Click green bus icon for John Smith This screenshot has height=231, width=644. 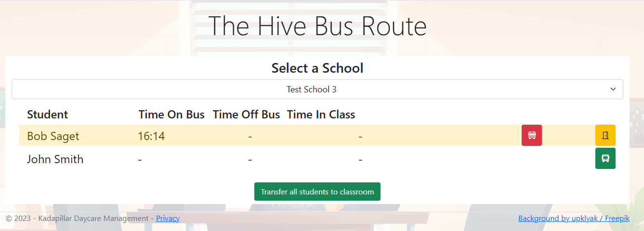click(x=605, y=158)
